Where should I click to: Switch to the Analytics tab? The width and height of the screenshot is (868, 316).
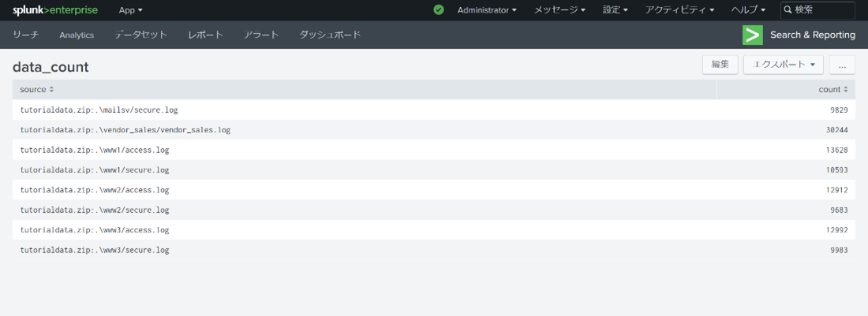pos(77,35)
